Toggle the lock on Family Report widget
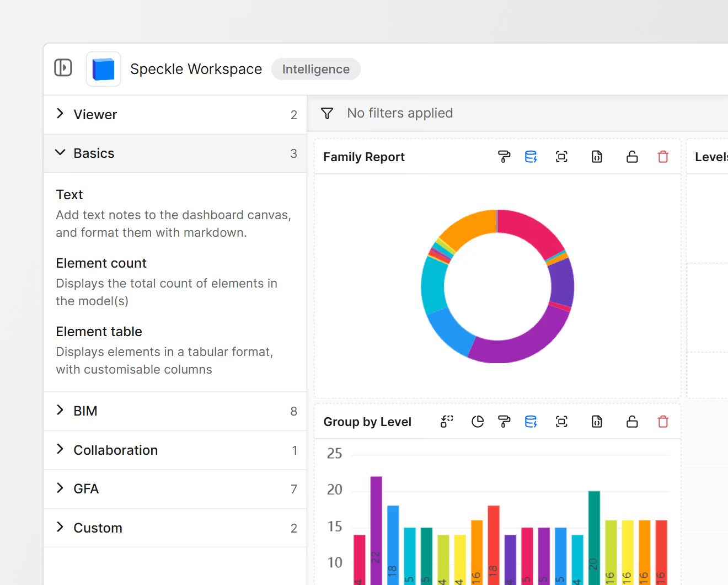This screenshot has height=585, width=728. 632,157
